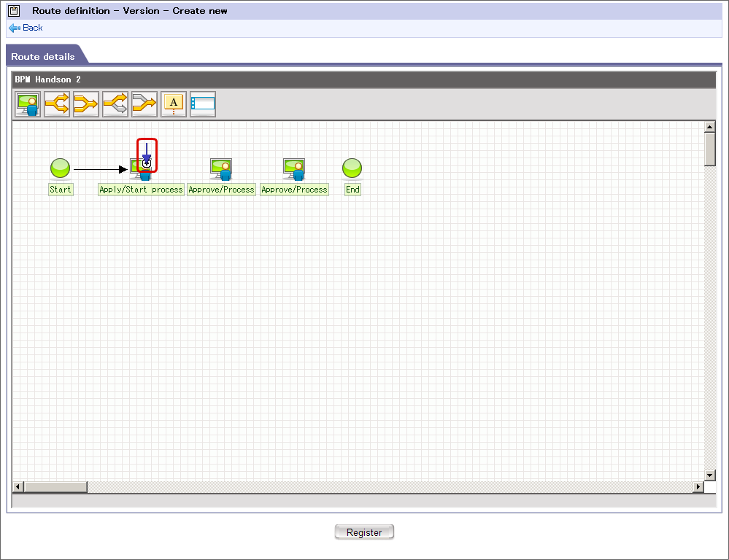Click the BPM Handson 2 header text
The height and width of the screenshot is (560, 729).
[48, 79]
